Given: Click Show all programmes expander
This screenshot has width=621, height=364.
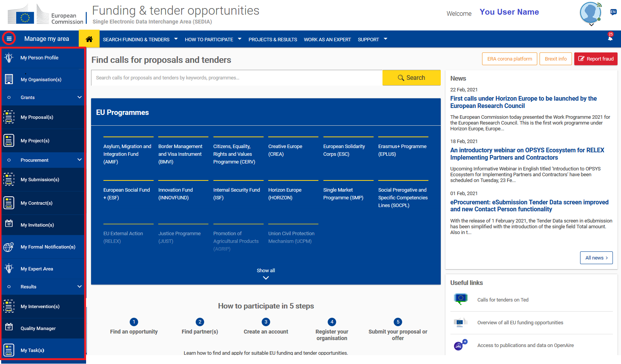Looking at the screenshot, I should [266, 274].
